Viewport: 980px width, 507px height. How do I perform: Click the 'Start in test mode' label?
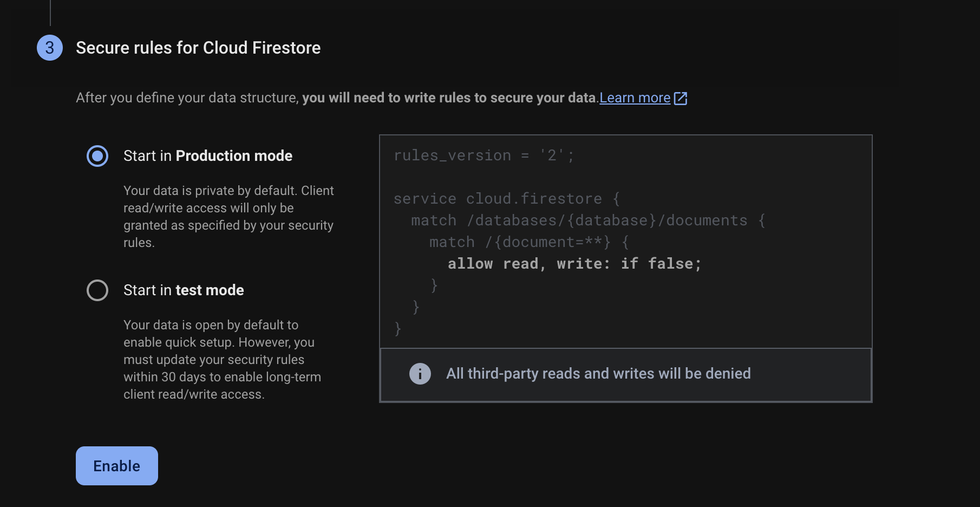click(184, 290)
